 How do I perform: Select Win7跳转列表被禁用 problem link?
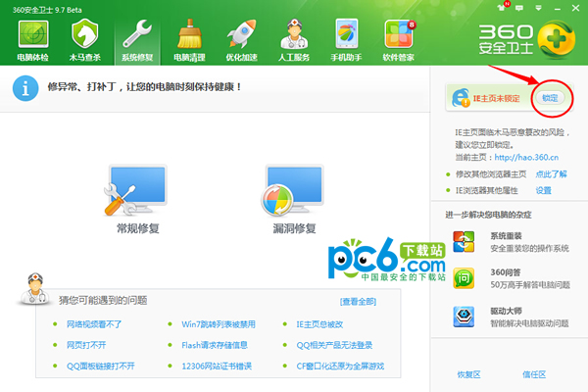pos(219,324)
